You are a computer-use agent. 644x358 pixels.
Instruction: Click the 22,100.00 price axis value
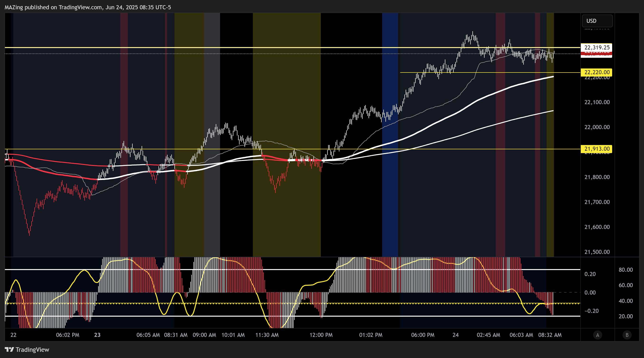point(597,102)
